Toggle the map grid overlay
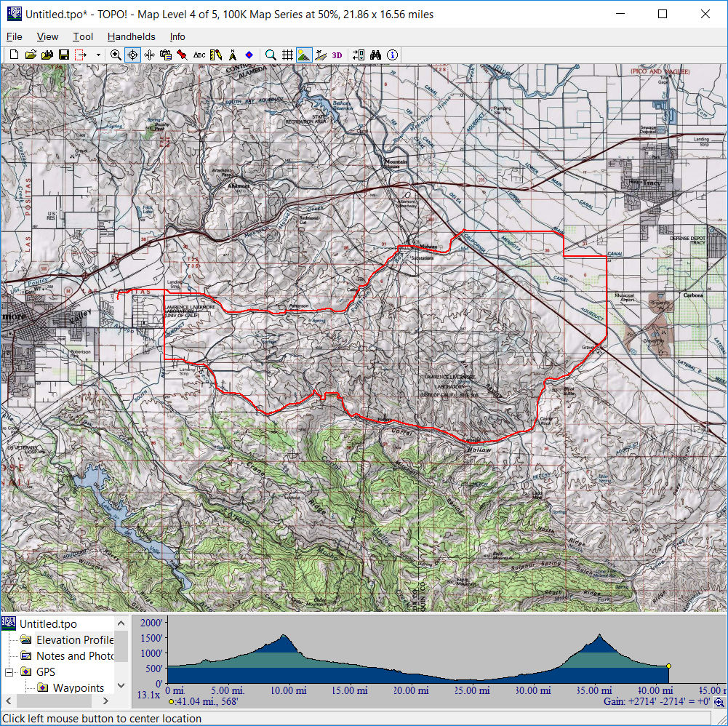This screenshot has height=726, width=728. tap(287, 55)
